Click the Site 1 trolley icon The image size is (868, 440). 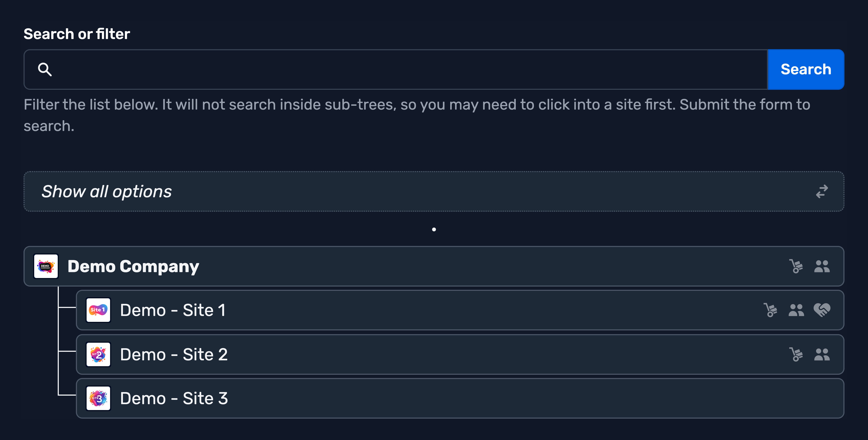click(770, 310)
